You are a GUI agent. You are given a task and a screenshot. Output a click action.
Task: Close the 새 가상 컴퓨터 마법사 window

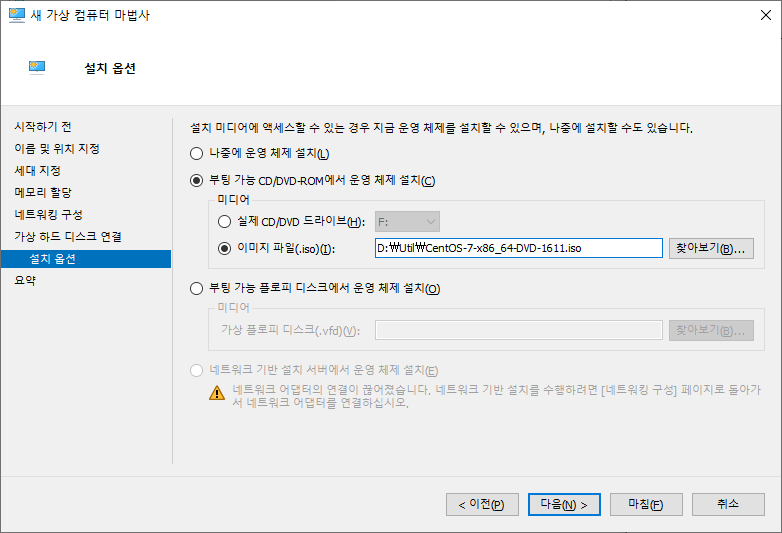pyautogui.click(x=766, y=15)
